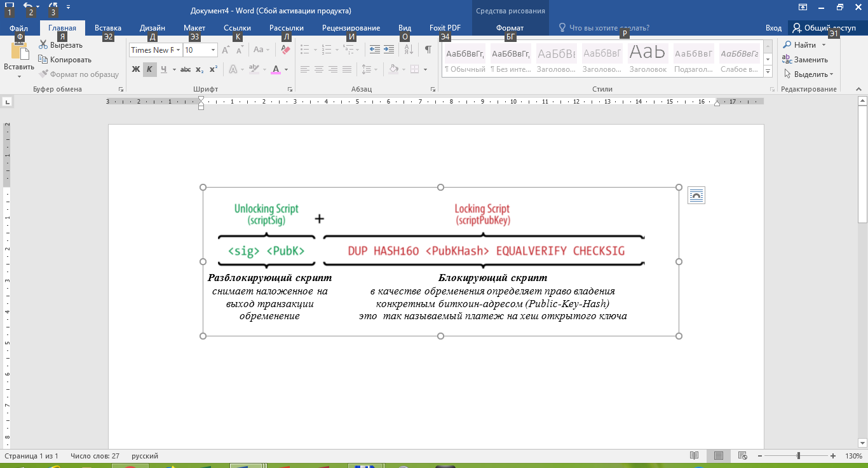The image size is (868, 468).
Task: Open the Font dialog launcher
Action: coord(290,90)
